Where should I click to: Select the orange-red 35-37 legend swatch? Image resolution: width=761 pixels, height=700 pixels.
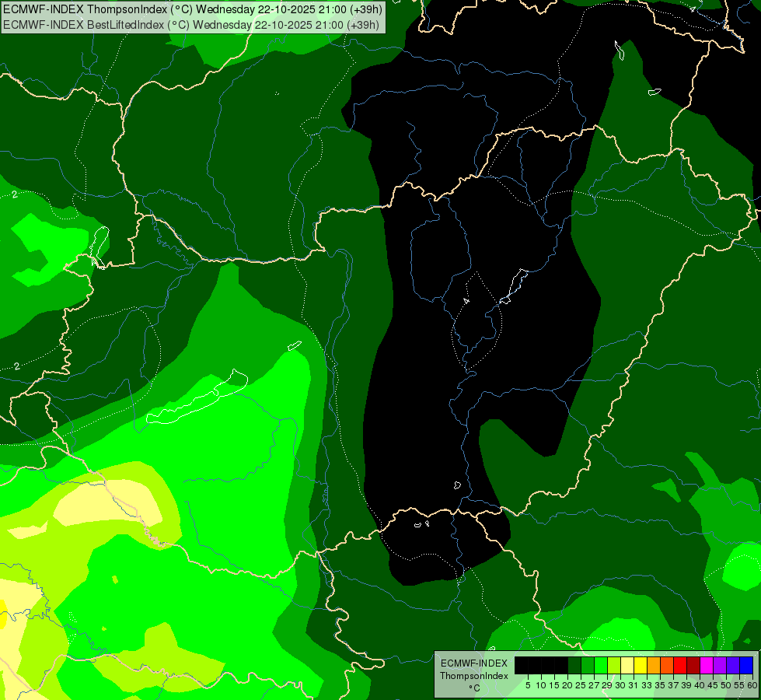667,665
